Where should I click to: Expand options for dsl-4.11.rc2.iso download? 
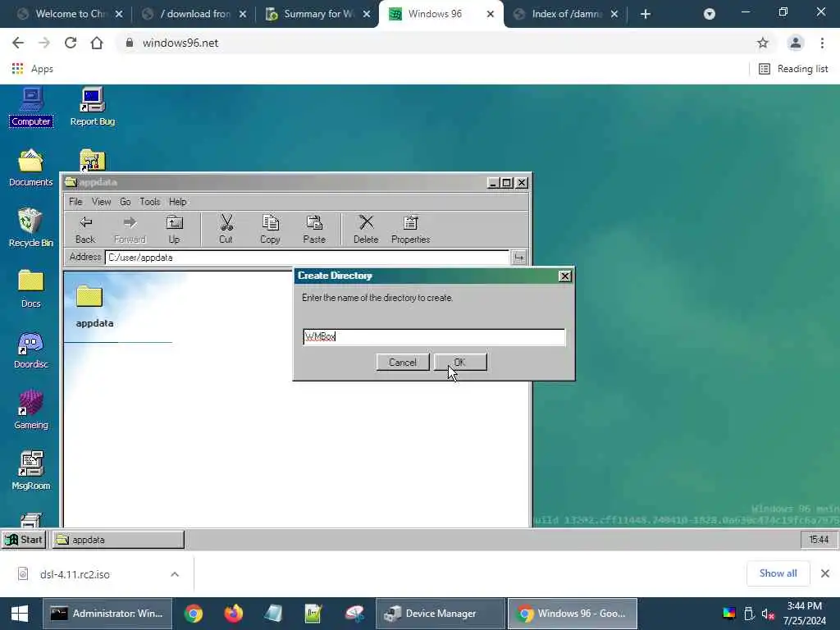pos(175,574)
